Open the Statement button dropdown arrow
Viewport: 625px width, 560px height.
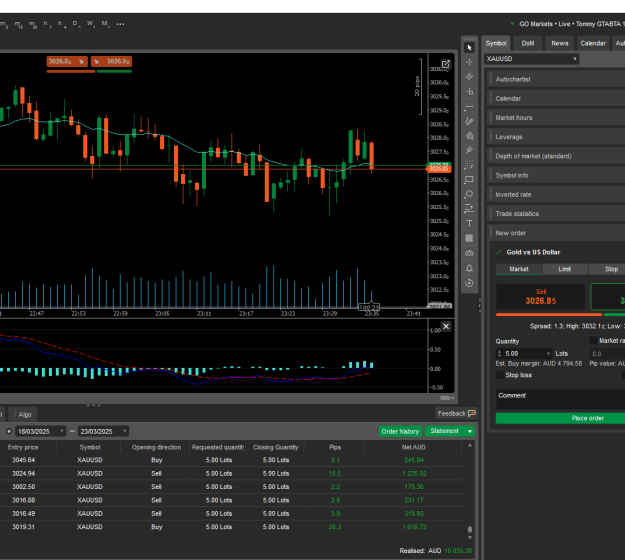coord(470,431)
